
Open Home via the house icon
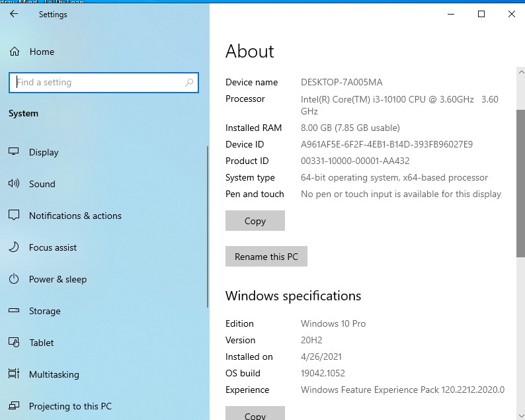click(x=14, y=52)
